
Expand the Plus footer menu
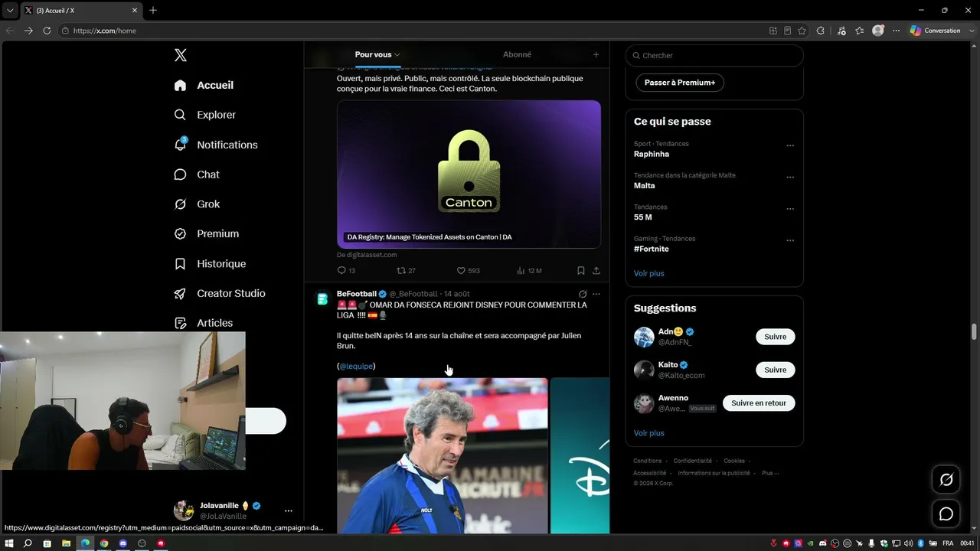point(770,473)
